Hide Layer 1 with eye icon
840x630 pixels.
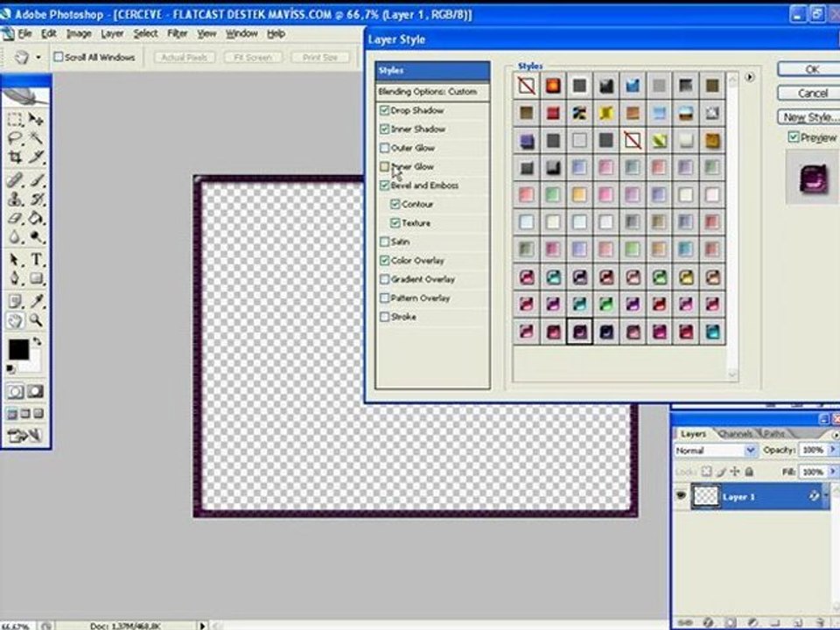[681, 495]
